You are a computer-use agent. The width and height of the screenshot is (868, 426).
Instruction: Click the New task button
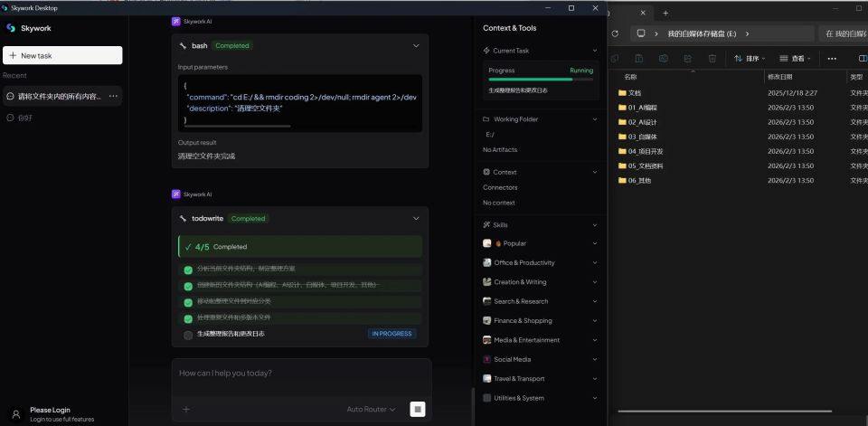(x=62, y=55)
